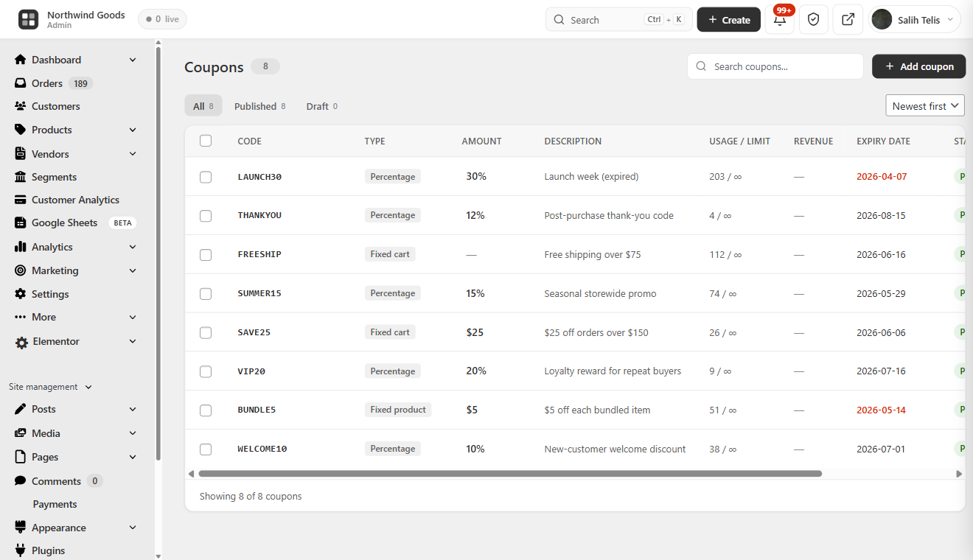973x560 pixels.
Task: Expand the Analytics menu chevron
Action: [x=133, y=247]
